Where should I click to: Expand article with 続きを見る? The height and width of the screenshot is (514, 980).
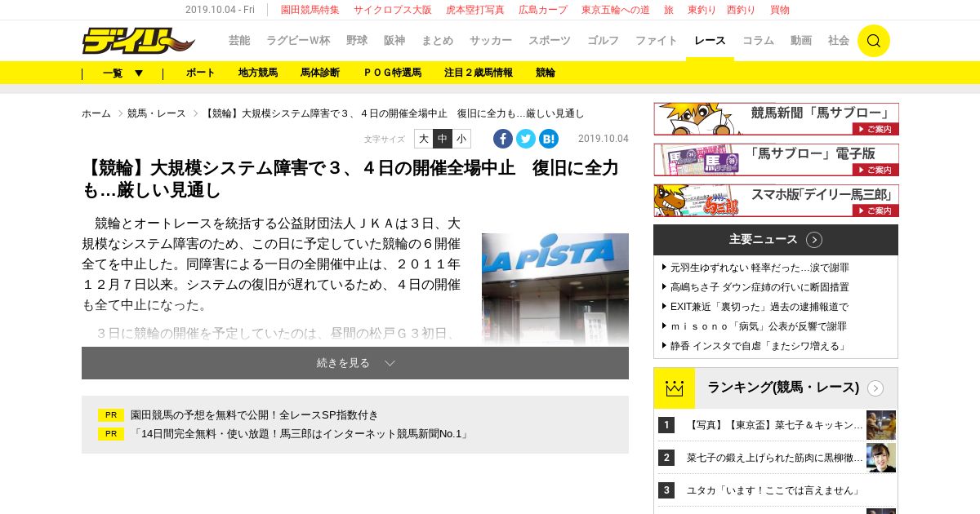coord(355,363)
